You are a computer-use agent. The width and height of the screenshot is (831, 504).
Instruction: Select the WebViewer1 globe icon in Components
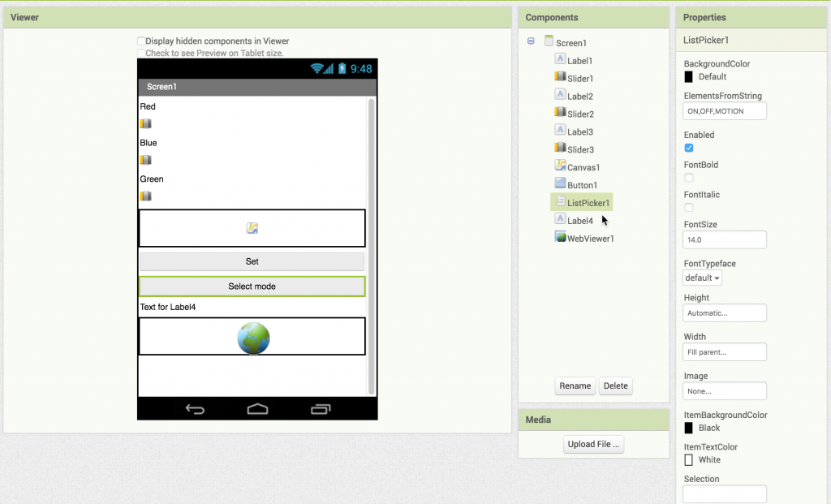[x=560, y=237]
